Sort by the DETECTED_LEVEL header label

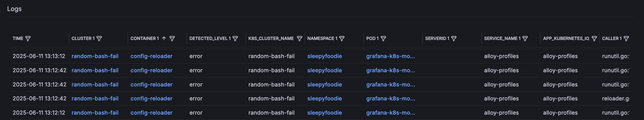click(x=208, y=38)
